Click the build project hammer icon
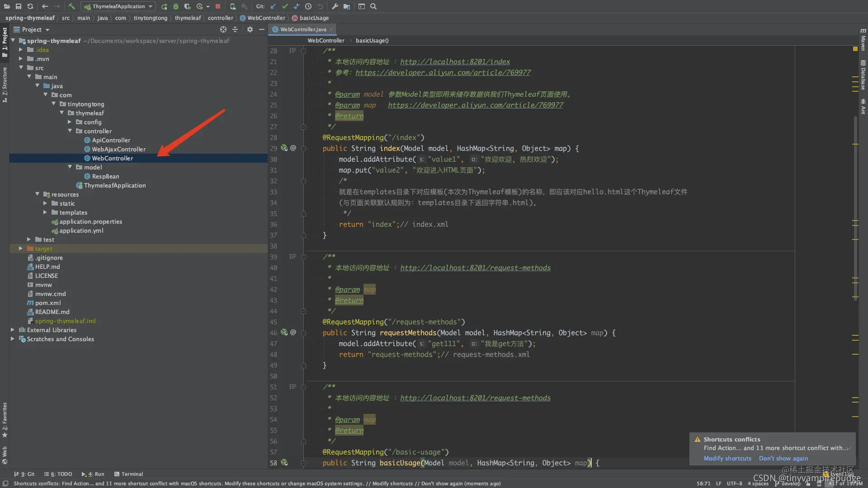Viewport: 868px width, 488px height. 71,6
